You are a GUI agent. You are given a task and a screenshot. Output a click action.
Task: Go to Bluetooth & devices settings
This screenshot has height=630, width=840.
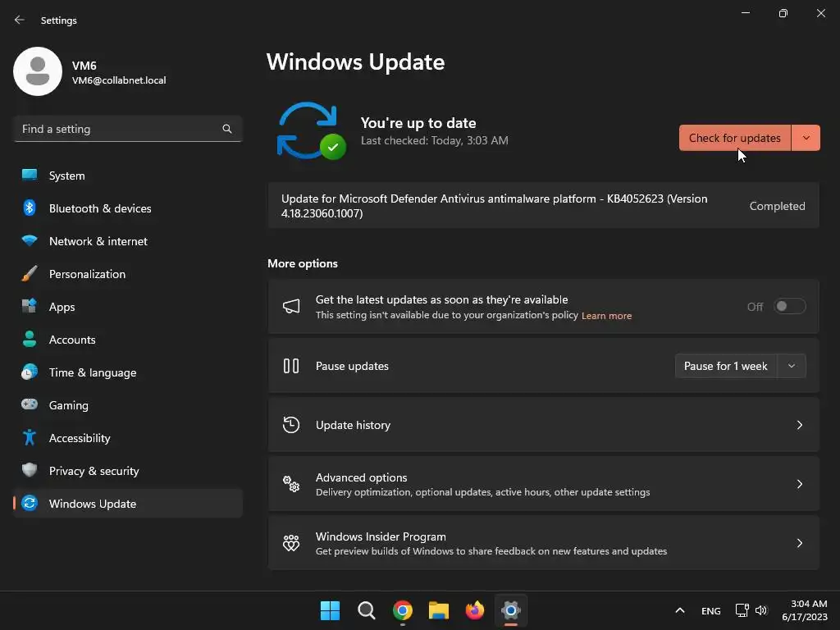[x=127, y=208]
